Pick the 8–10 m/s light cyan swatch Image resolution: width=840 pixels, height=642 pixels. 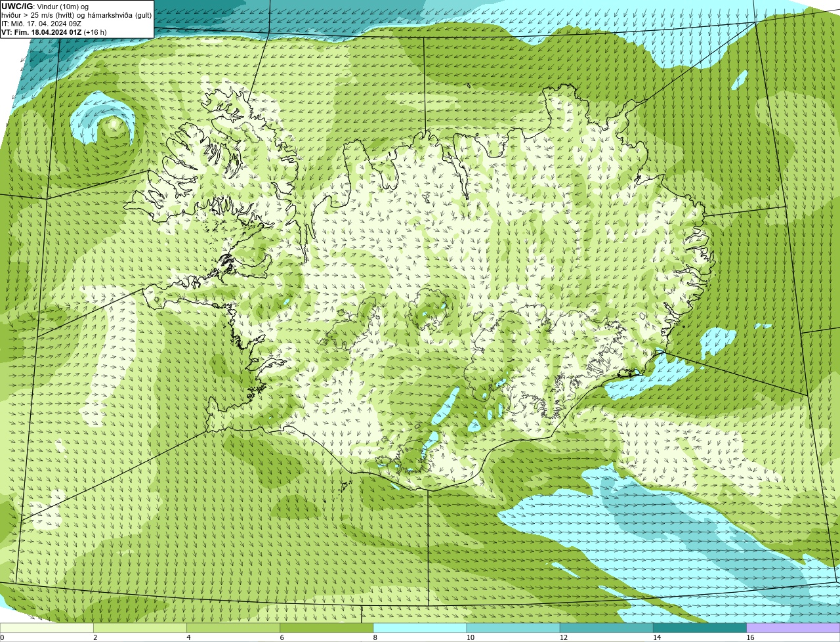coord(420,628)
